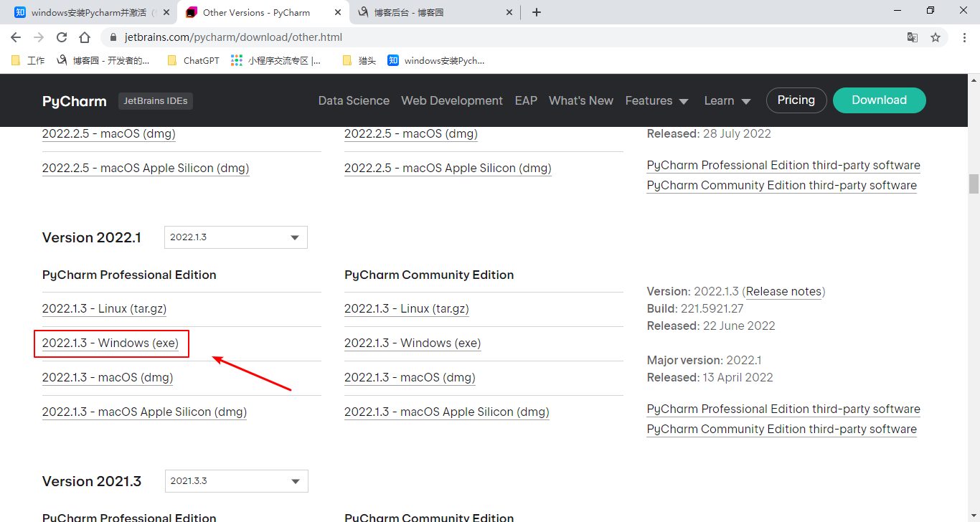Download Professional 2022.1.3 macOS Apple Silicon
The width and height of the screenshot is (980, 522).
pyautogui.click(x=144, y=412)
